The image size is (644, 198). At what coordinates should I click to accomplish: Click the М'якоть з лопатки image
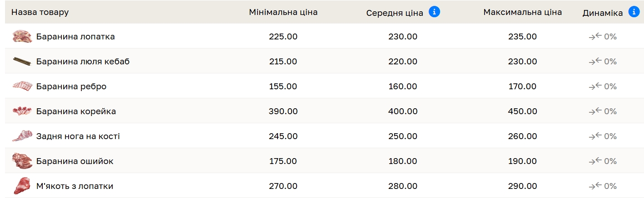point(22,186)
